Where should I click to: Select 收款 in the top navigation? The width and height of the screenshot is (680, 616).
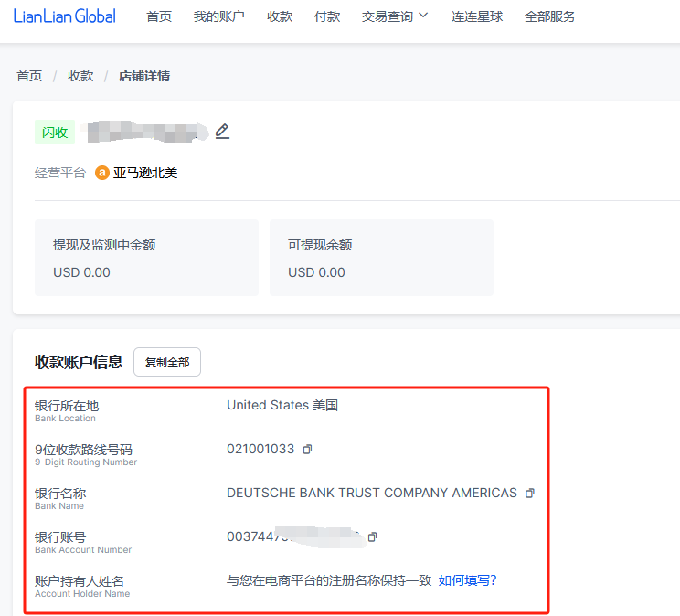[x=280, y=16]
